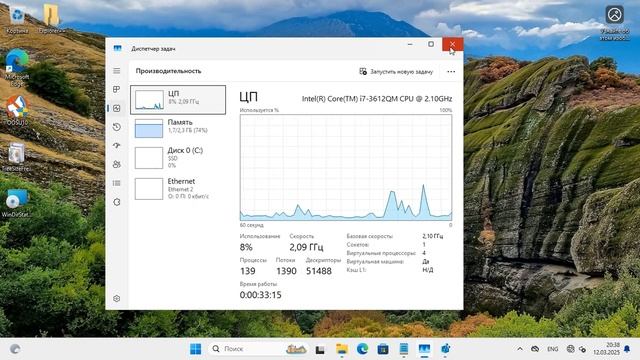640x360 pixels.
Task: Open the TreeSize Free desktop shortcut
Action: 16,157
